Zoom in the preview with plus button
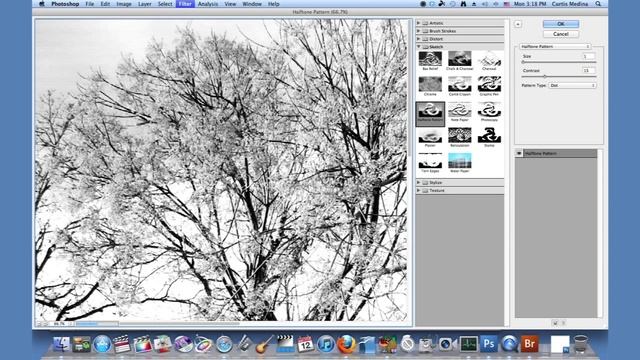The height and width of the screenshot is (360, 640). tap(46, 324)
